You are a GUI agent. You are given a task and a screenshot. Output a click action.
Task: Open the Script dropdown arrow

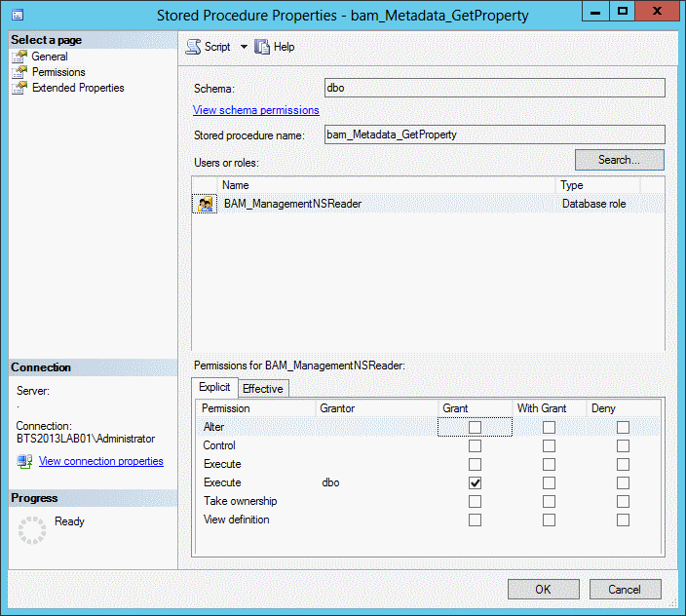(244, 47)
